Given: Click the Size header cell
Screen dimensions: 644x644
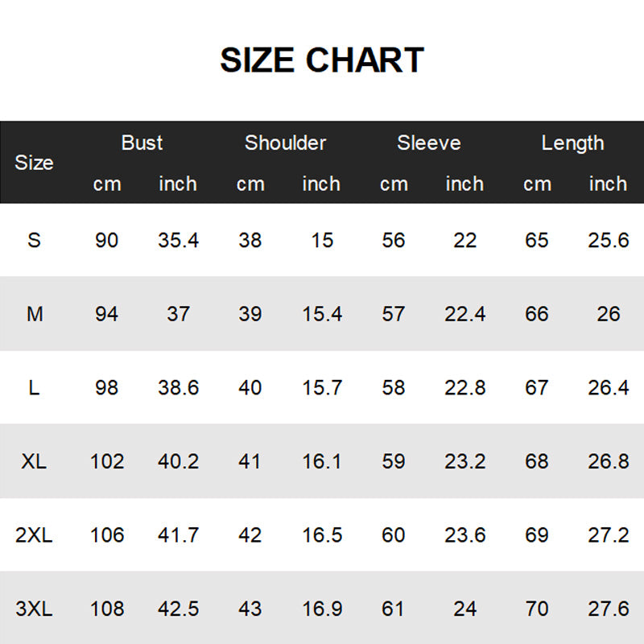Looking at the screenshot, I should pyautogui.click(x=34, y=163).
